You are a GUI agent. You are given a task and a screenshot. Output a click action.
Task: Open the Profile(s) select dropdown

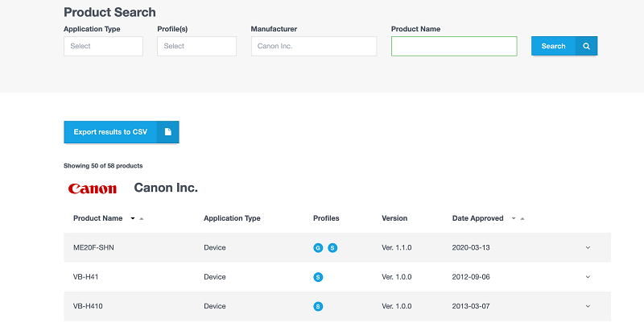[x=196, y=46]
